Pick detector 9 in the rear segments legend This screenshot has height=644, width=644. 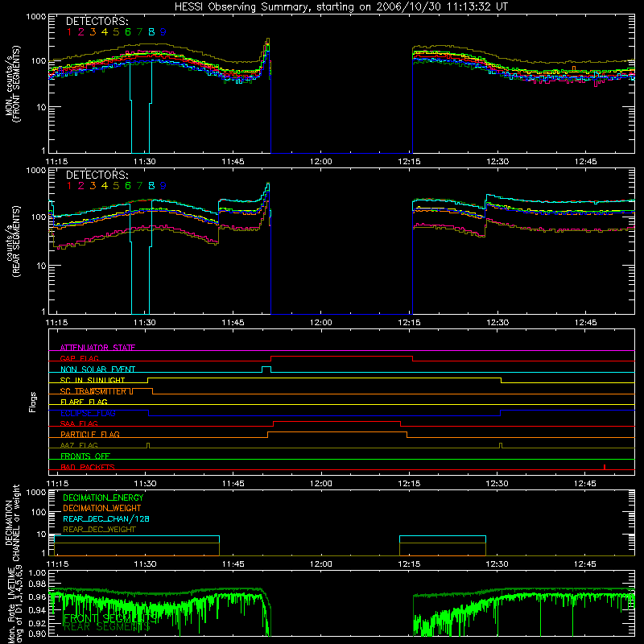163,186
